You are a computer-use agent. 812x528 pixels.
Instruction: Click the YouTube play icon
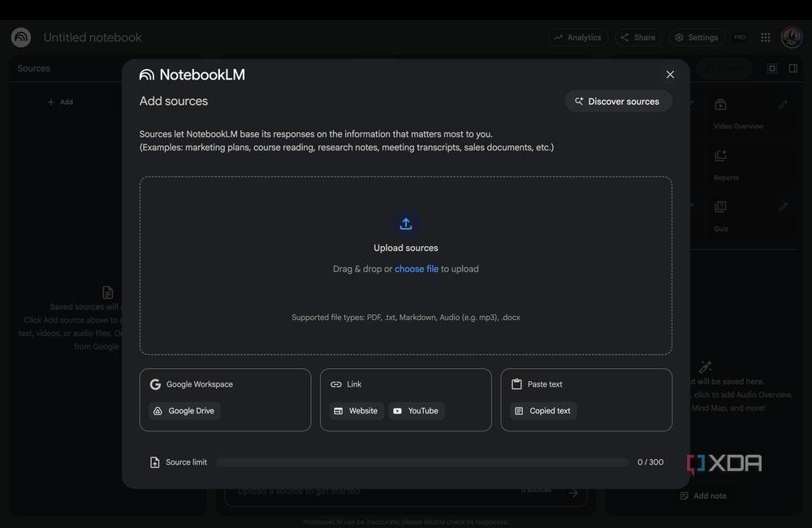pos(397,411)
